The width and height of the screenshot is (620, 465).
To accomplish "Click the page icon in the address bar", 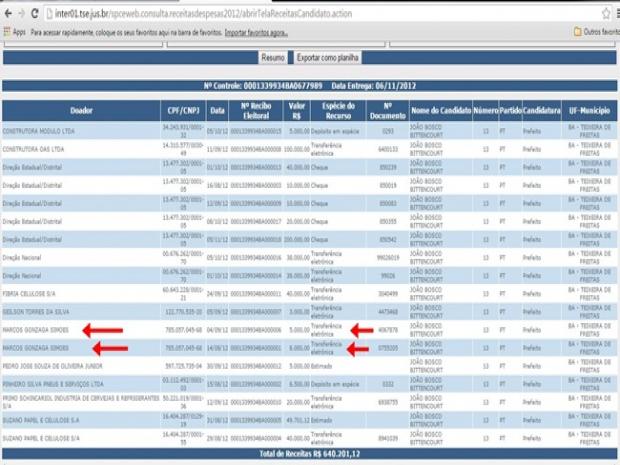I will click(x=50, y=14).
